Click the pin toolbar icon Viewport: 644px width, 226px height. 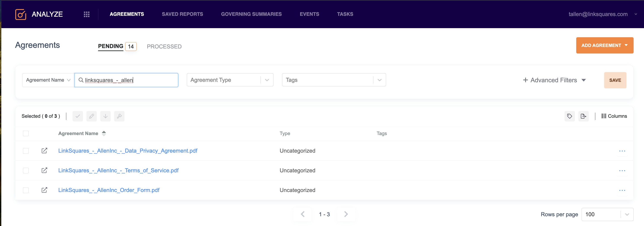click(119, 116)
